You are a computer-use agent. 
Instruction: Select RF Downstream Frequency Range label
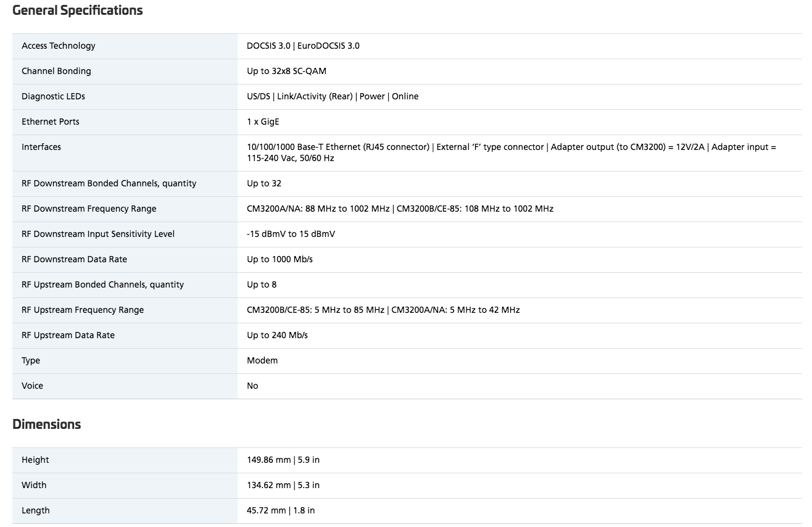coord(89,209)
